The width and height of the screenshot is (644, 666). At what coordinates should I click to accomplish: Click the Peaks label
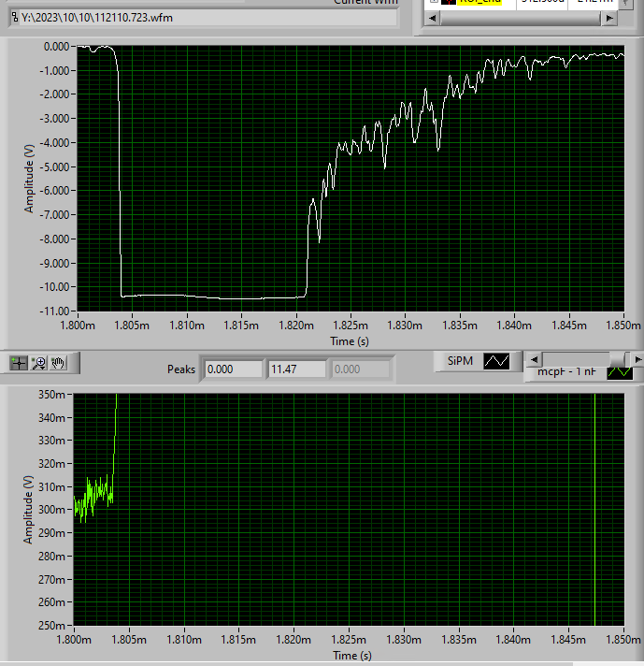[181, 369]
